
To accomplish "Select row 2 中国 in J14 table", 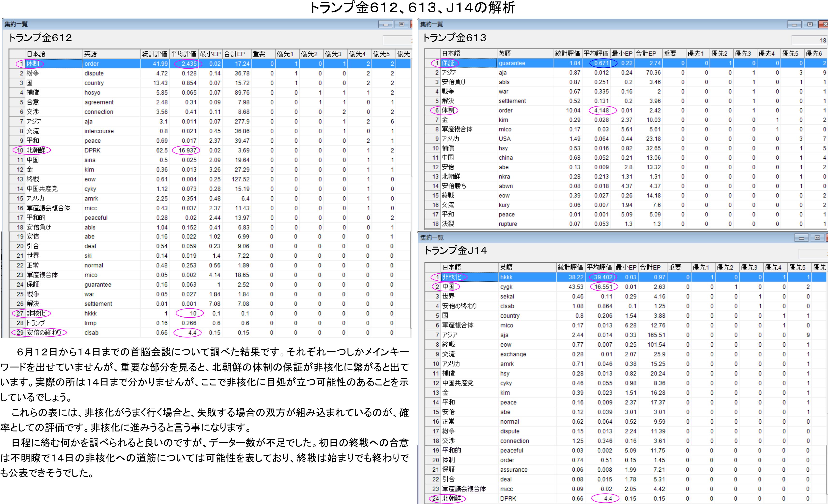I will 449,287.
